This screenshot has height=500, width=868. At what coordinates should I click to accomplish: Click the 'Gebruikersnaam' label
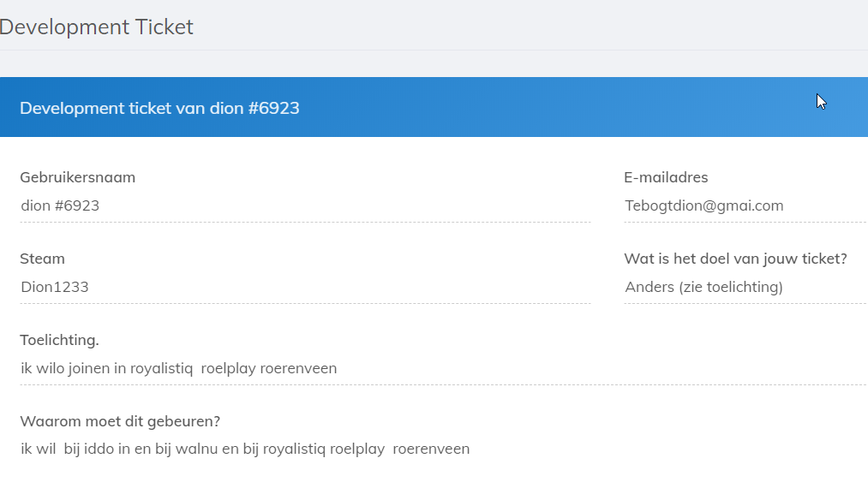[77, 177]
